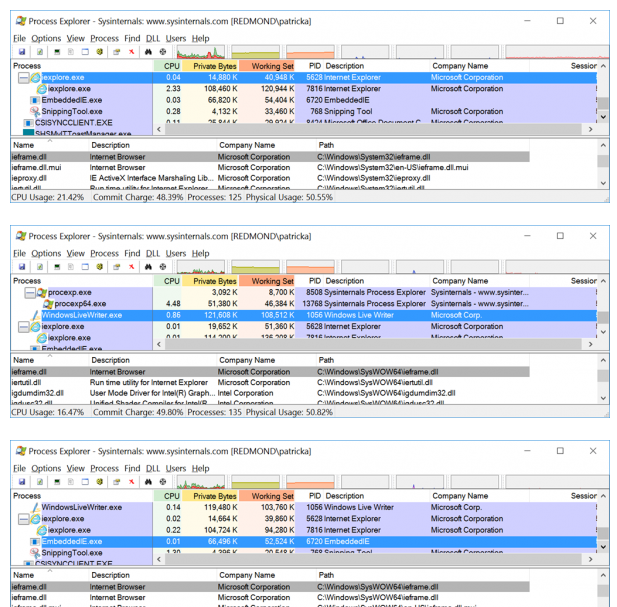
Task: Click crosshair Find Window icon in top window
Action: (x=163, y=52)
